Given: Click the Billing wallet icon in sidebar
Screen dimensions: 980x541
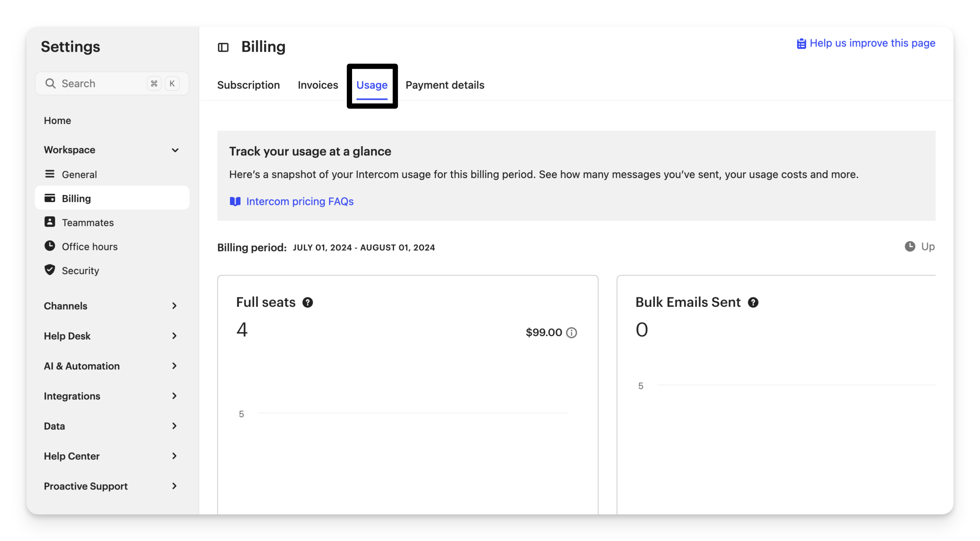Looking at the screenshot, I should 50,198.
